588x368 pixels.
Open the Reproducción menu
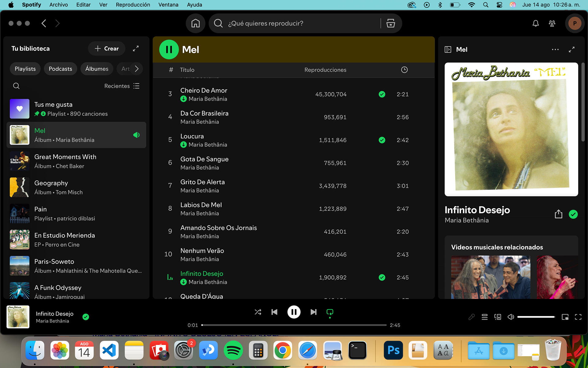click(133, 5)
